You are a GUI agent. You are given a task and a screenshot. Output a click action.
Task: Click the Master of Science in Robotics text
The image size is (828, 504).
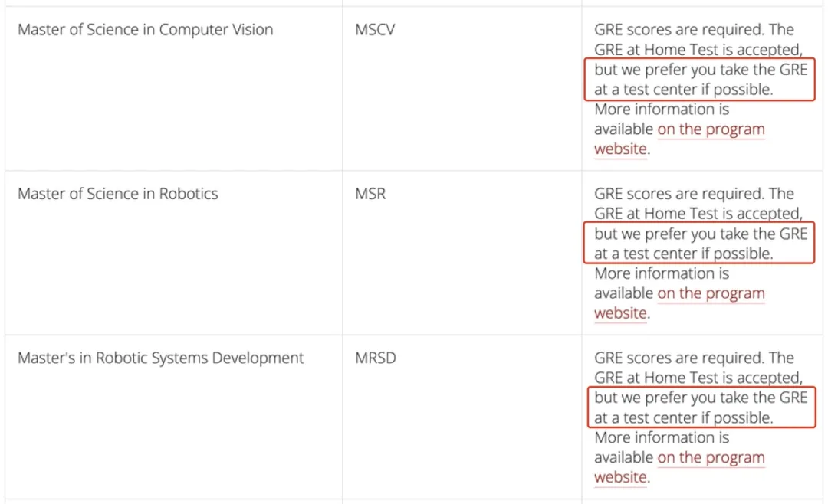pos(118,194)
